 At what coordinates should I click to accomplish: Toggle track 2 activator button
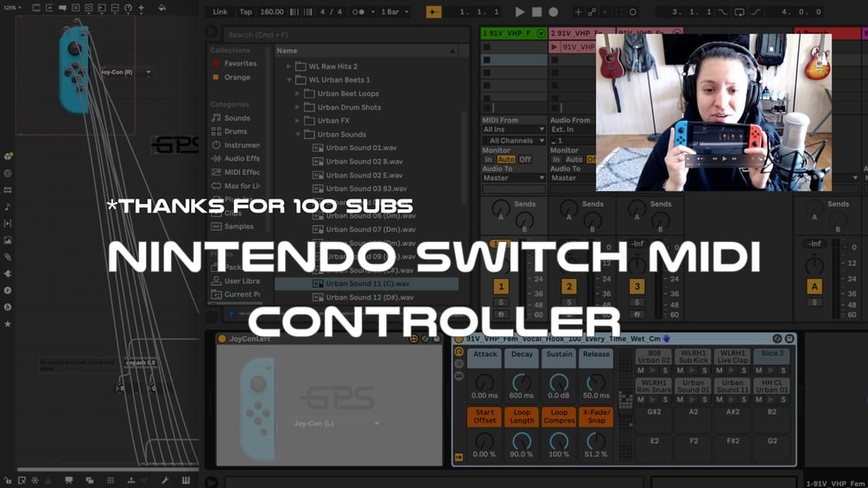(569, 286)
